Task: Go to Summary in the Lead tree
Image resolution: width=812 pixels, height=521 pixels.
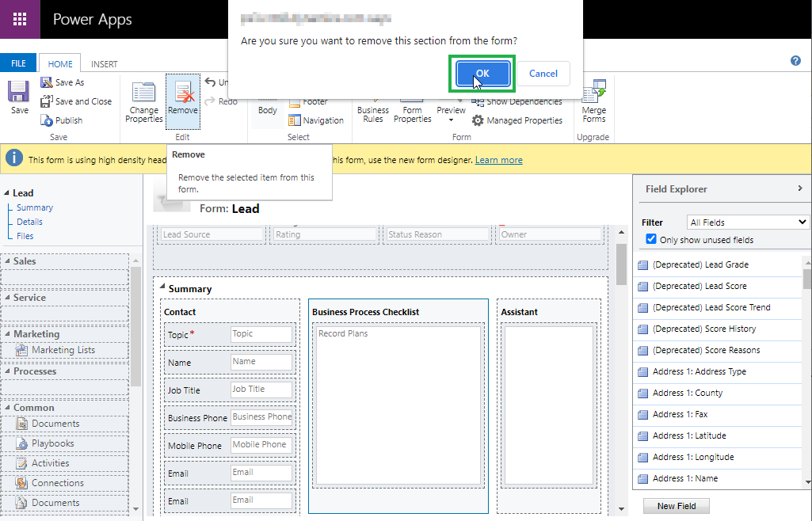Action: 35,207
